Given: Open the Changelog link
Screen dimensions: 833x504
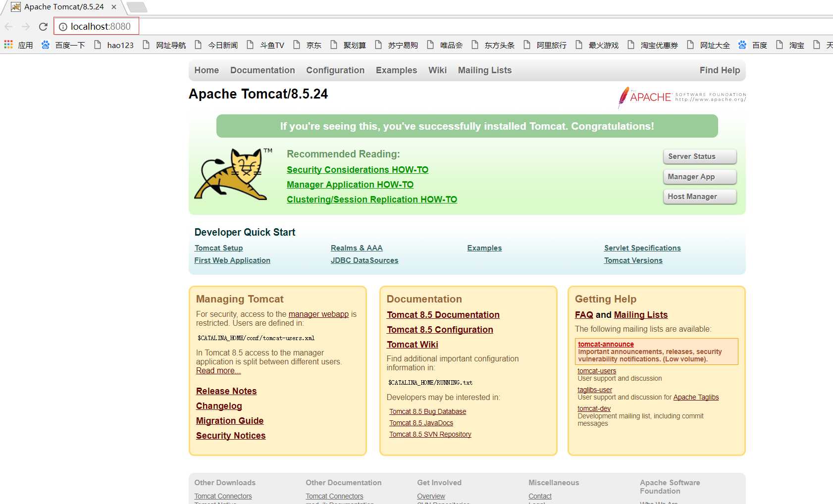Looking at the screenshot, I should [x=219, y=406].
